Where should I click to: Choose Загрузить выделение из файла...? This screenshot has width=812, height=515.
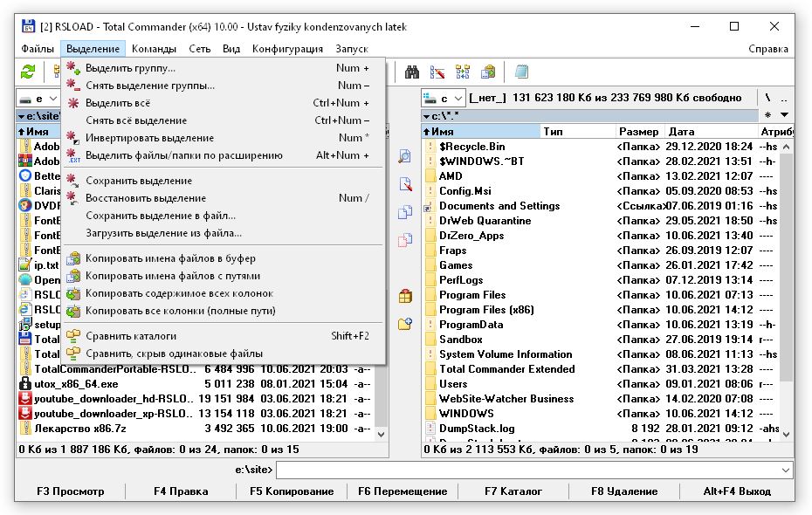click(x=224, y=233)
